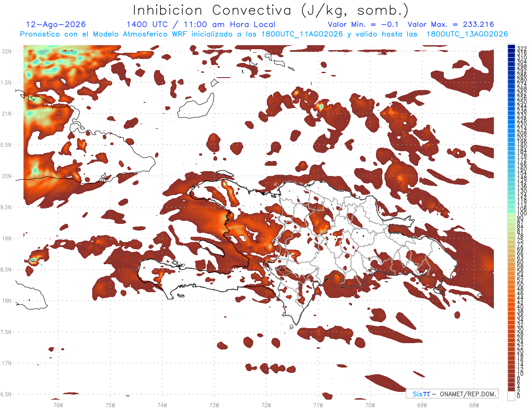Image resolution: width=532 pixels, height=411 pixels.
Task: Click the '69W' longitude label
Action: [422, 405]
